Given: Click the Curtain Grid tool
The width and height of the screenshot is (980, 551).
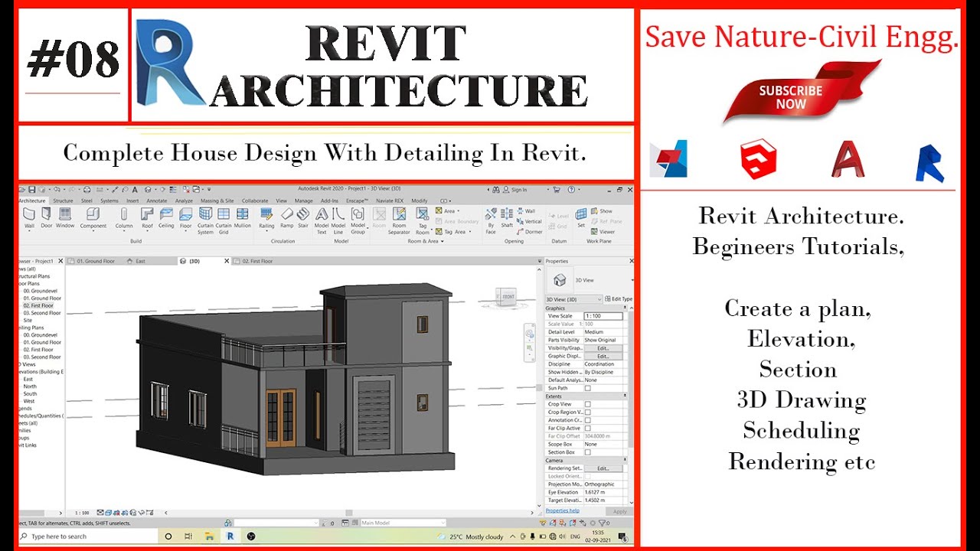Looking at the screenshot, I should [224, 220].
